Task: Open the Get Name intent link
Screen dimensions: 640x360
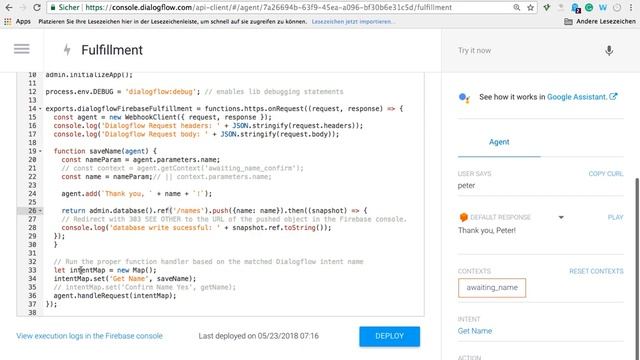Action: tap(475, 331)
